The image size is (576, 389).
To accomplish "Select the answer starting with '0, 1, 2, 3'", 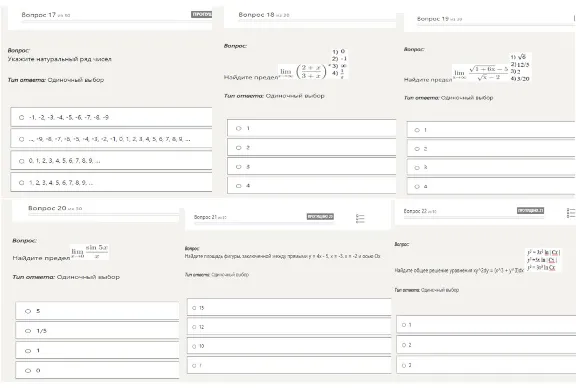I will [111, 161].
